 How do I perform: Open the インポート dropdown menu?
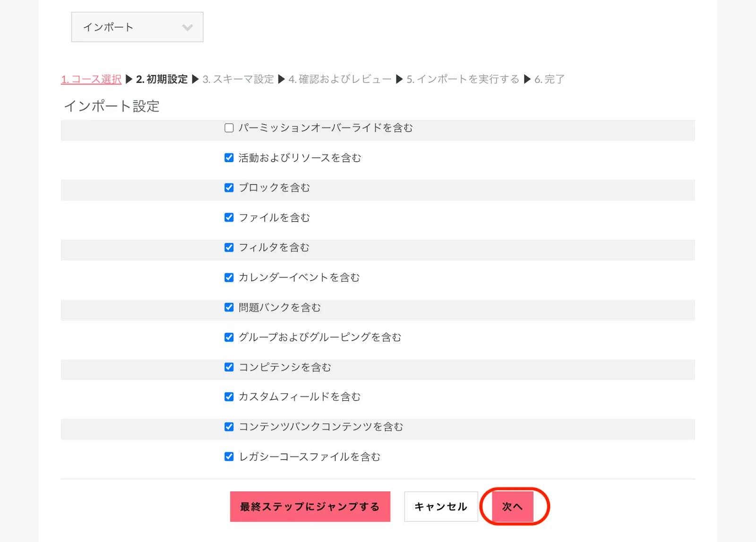[x=137, y=27]
